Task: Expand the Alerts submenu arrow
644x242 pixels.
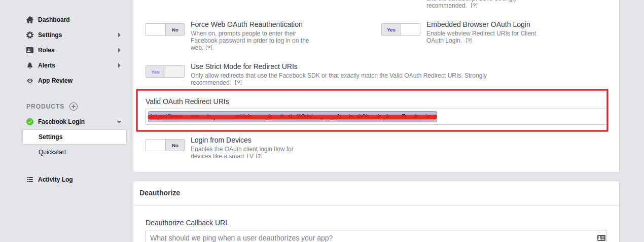Action: [x=119, y=65]
